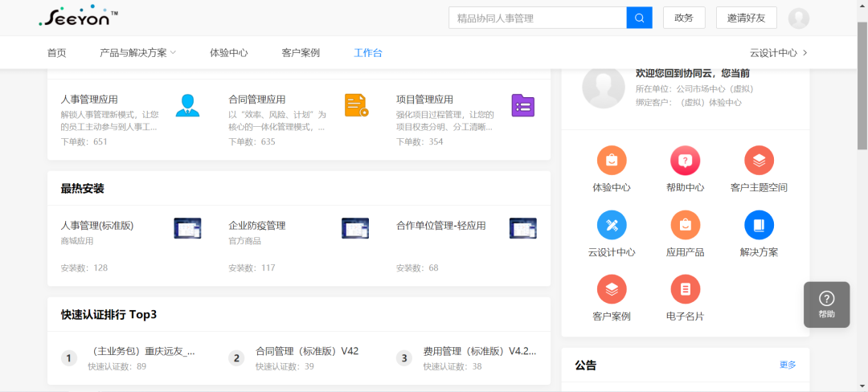Click the blue search magnifier button
This screenshot has width=868, height=392.
[640, 18]
